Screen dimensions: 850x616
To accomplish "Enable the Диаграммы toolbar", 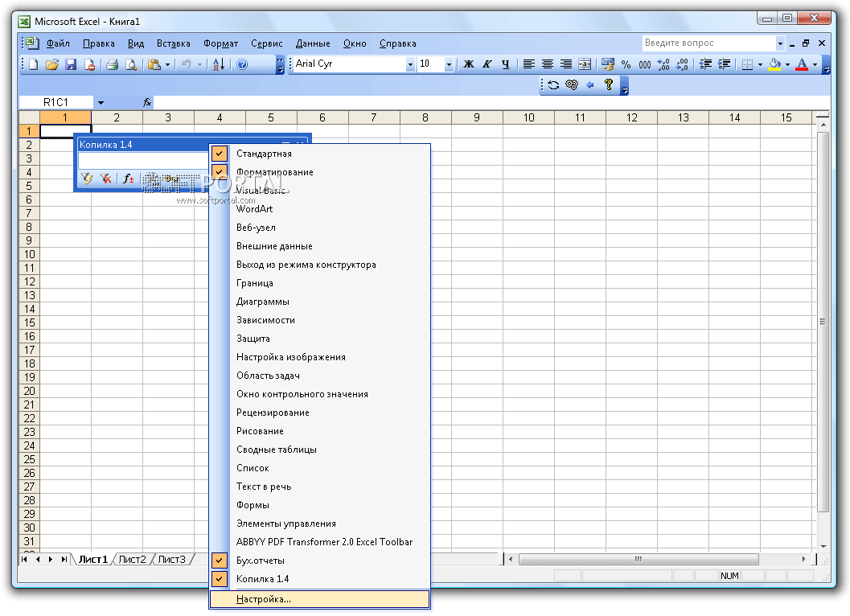I will (318, 302).
